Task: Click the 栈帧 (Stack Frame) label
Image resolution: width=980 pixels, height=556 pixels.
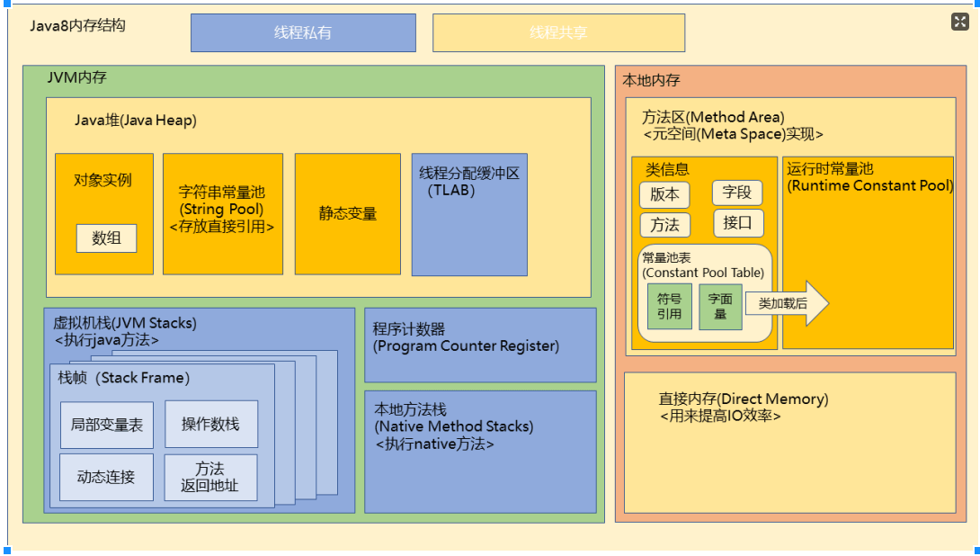Action: (124, 378)
